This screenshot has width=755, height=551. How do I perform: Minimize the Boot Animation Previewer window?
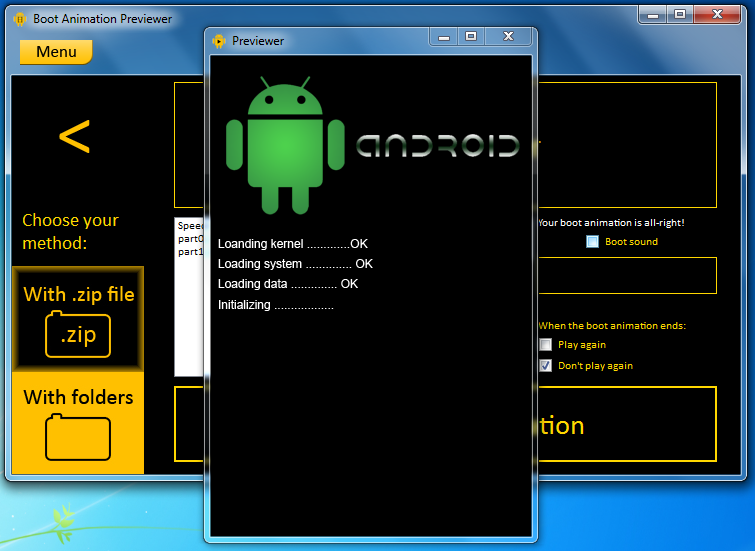[653, 14]
